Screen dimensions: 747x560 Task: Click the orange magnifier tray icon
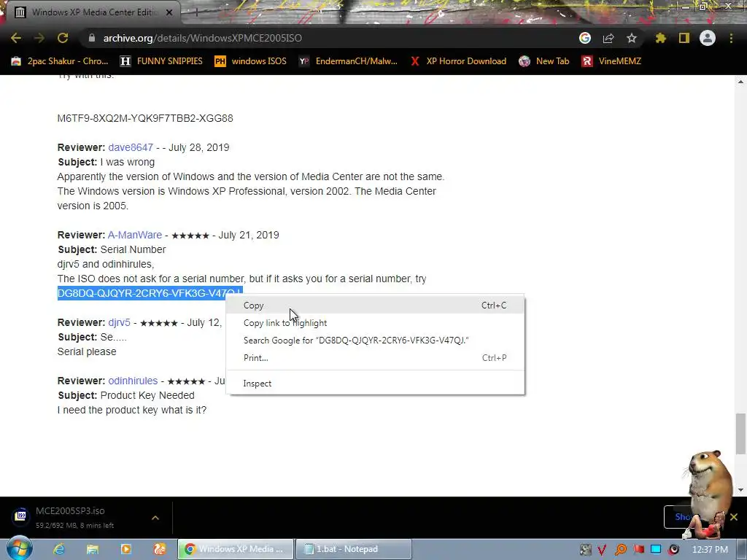coord(620,550)
